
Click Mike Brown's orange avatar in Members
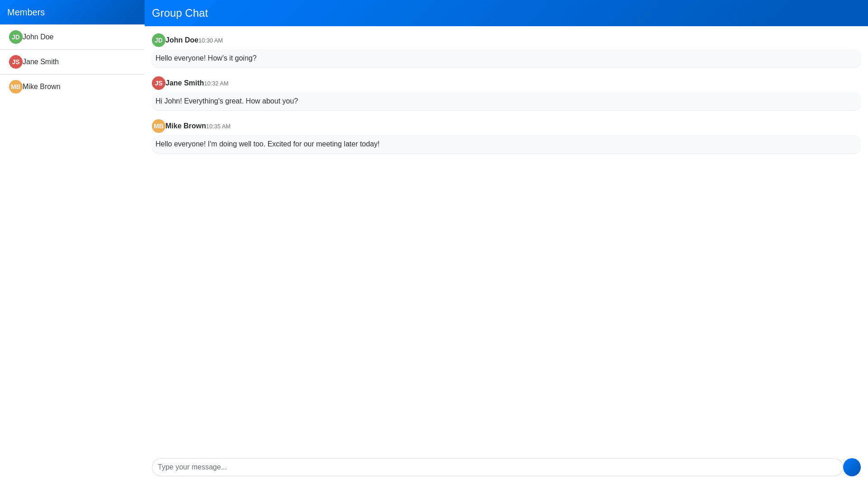16,87
